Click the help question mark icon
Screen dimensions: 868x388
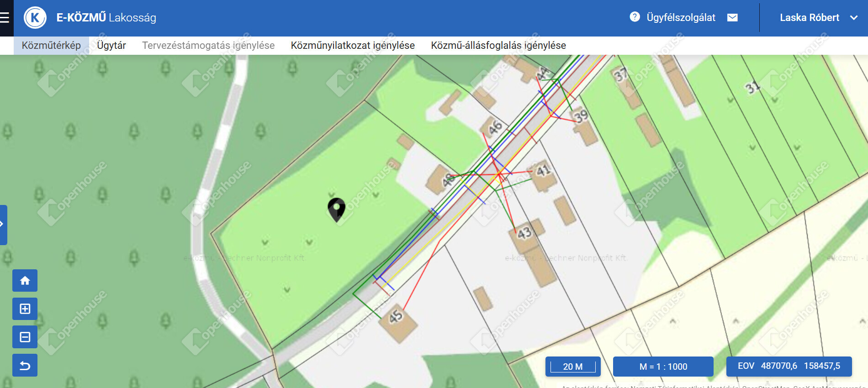click(x=635, y=17)
